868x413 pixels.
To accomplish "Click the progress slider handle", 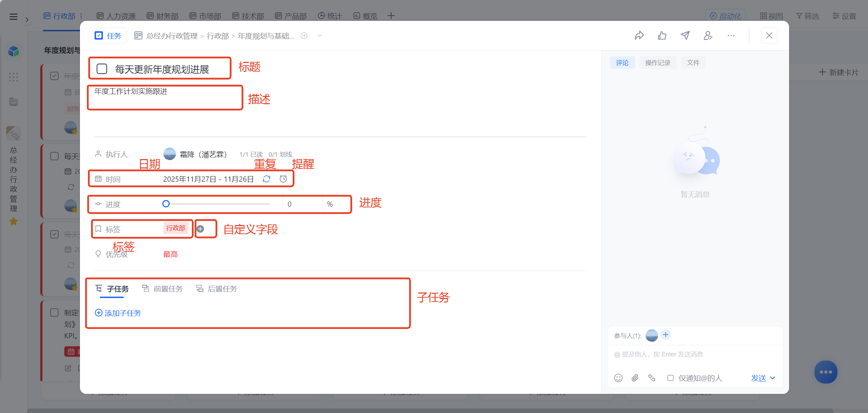I will 166,204.
